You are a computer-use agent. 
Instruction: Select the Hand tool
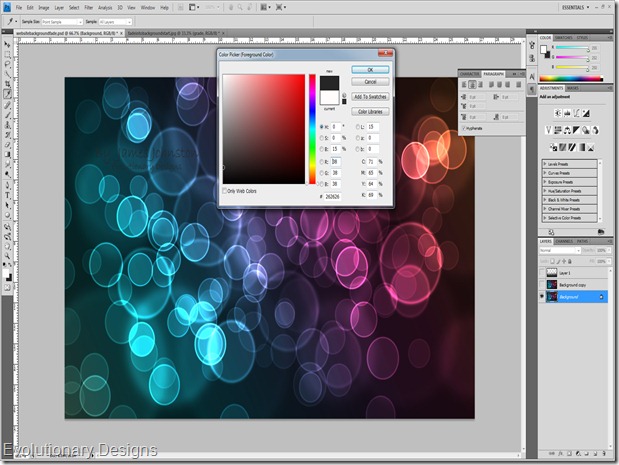coord(7,247)
